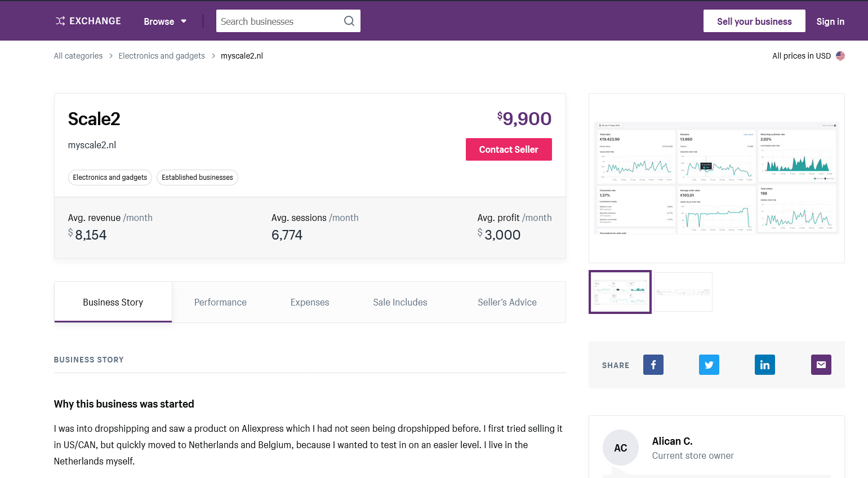Focus the Search businesses field

(279, 21)
